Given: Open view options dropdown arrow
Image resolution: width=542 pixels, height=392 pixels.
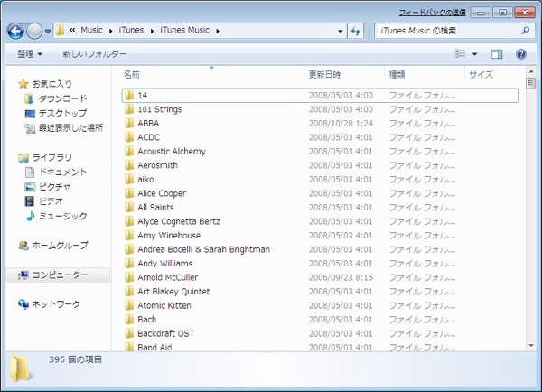Looking at the screenshot, I should (474, 53).
